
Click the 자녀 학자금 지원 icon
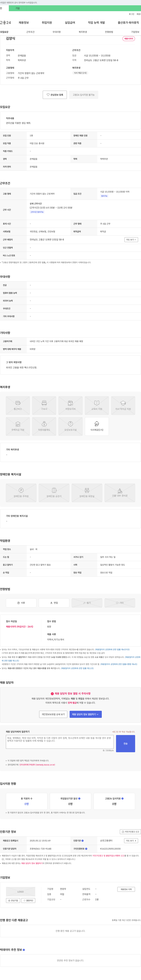pos(123,406)
